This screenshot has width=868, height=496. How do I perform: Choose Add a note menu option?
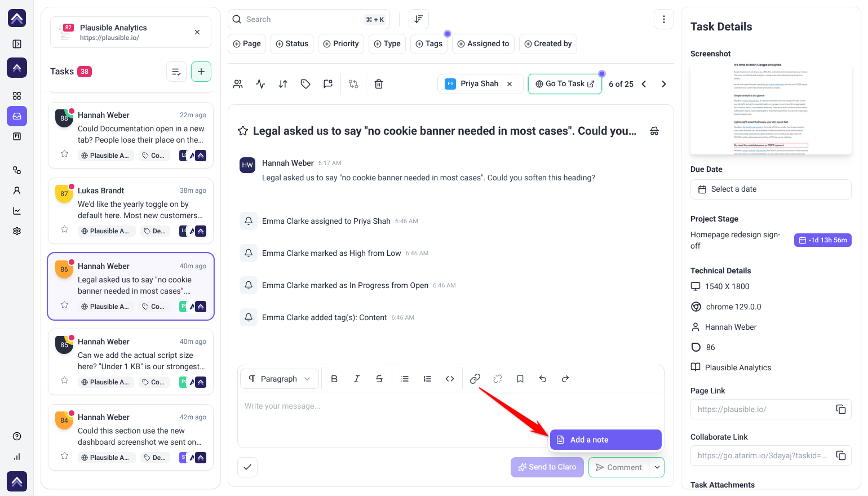click(x=606, y=440)
